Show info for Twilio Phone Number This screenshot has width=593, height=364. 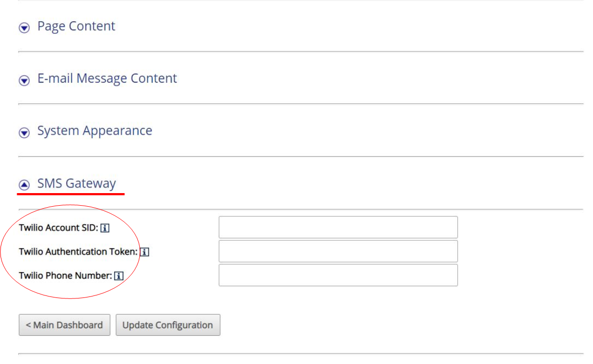coord(119,276)
